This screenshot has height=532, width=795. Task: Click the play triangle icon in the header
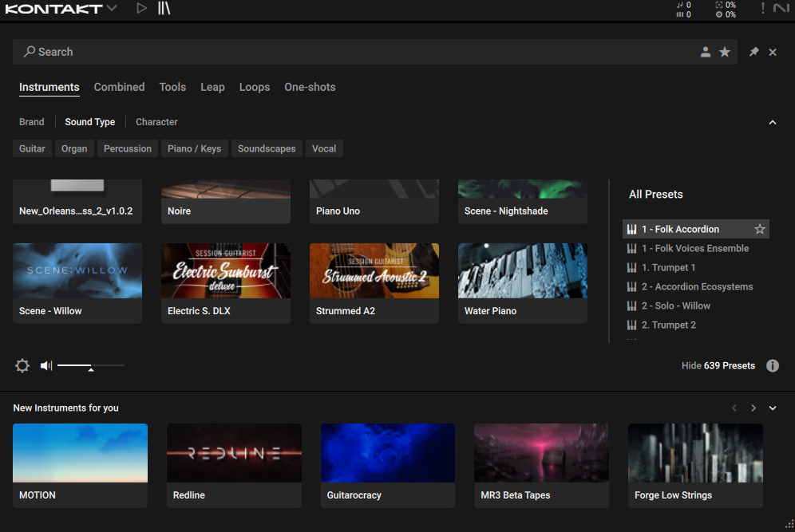click(x=141, y=8)
